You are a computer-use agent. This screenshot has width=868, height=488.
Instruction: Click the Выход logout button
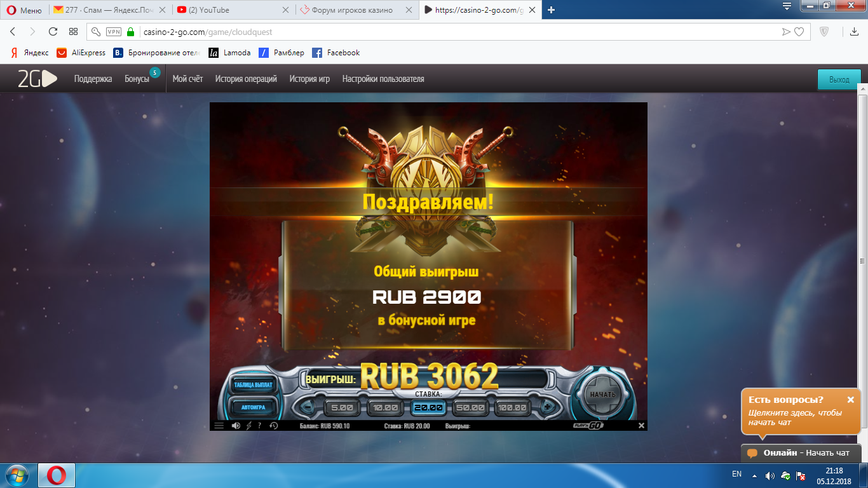[839, 80]
